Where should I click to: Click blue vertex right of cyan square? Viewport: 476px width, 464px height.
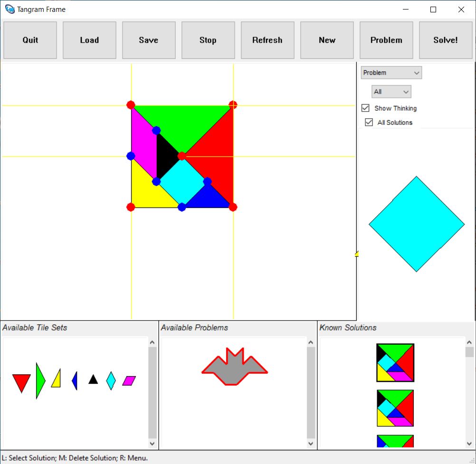207,182
